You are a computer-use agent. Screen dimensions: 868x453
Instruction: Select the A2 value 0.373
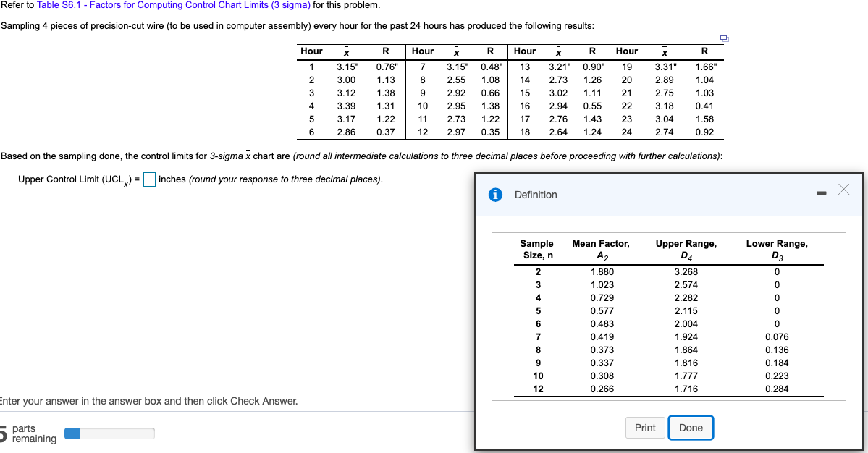[602, 350]
